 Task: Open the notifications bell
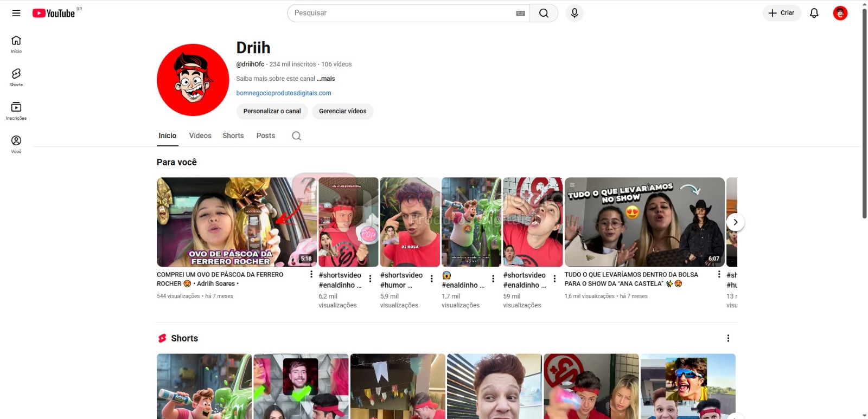(x=814, y=13)
